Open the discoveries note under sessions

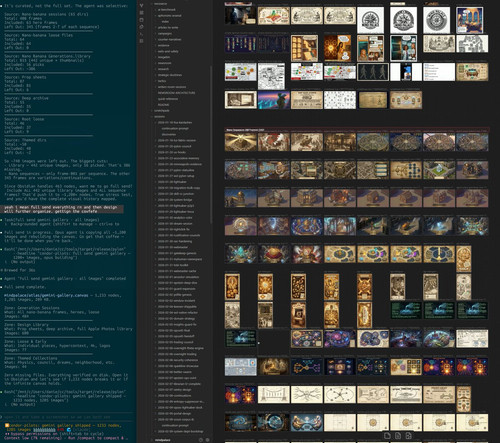click(x=169, y=134)
